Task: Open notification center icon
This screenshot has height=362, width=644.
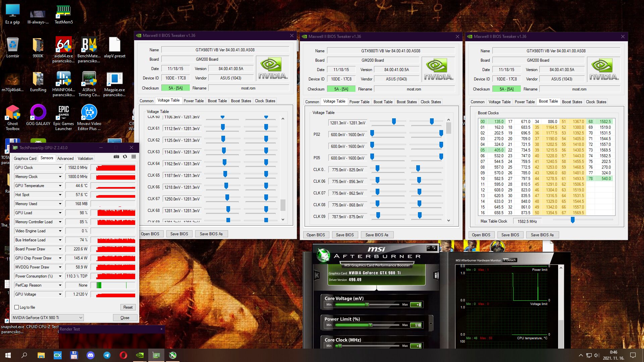Action: pos(633,355)
